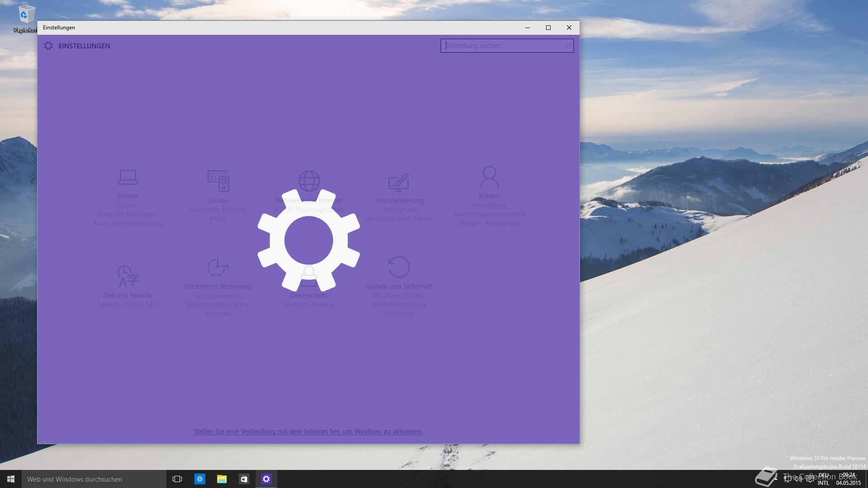
Task: Open Netzwerk und Internet globe icon
Action: pos(309,181)
